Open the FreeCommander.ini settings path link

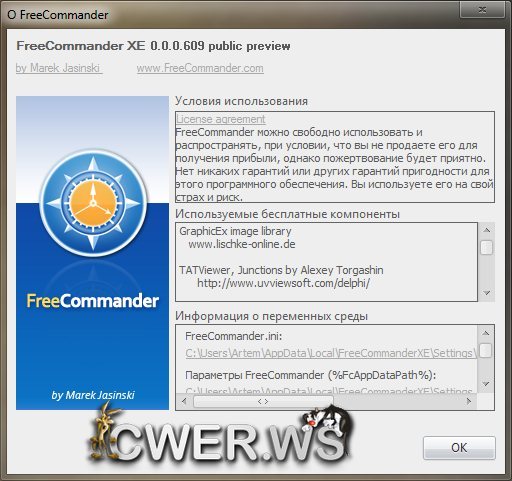[331, 353]
